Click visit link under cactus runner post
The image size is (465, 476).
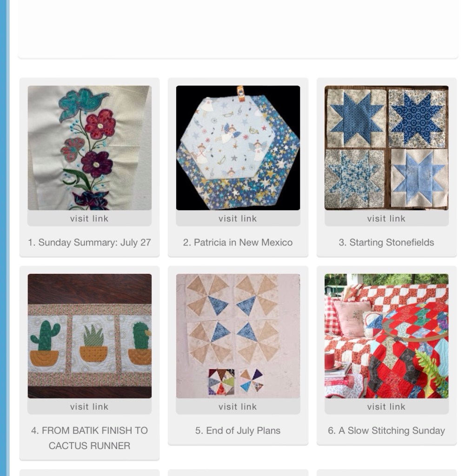click(x=89, y=406)
